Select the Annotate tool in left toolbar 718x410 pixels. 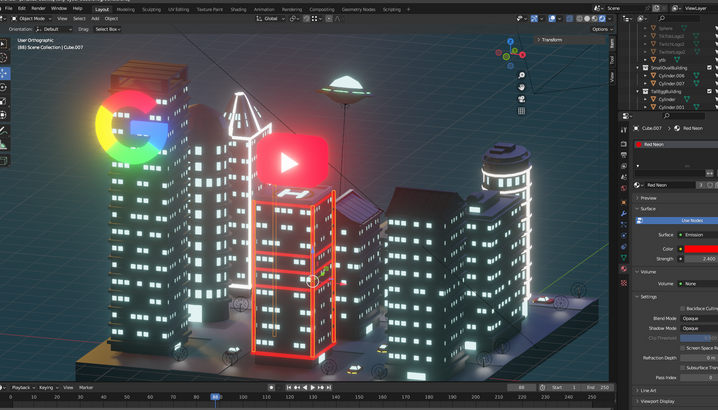[4, 131]
